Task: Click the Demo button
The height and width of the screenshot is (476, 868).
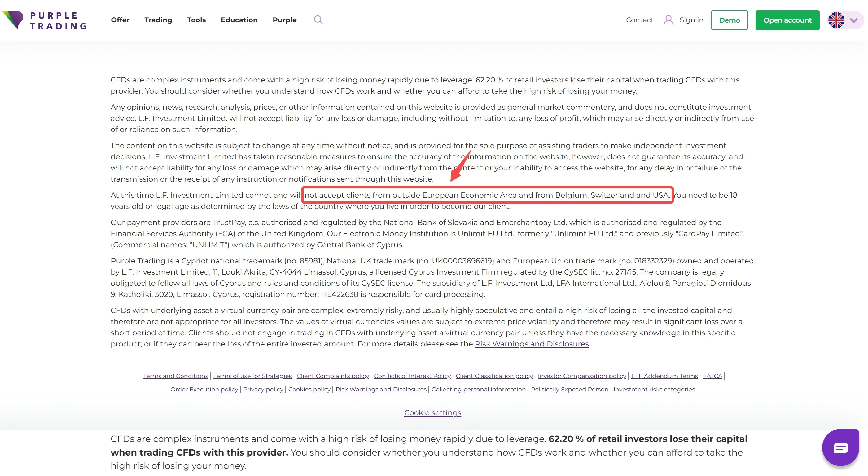Action: point(730,20)
